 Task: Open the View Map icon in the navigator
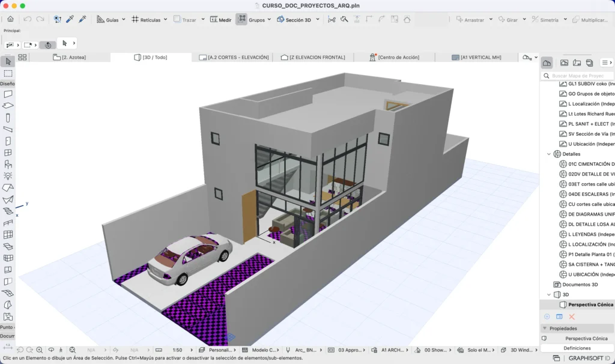click(564, 62)
